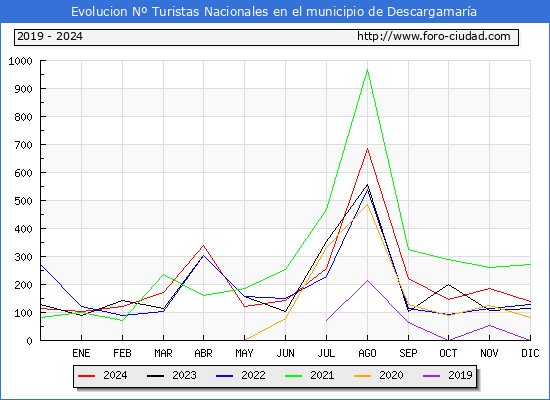Select the 2020 legend label
The image size is (550, 400).
click(x=391, y=375)
